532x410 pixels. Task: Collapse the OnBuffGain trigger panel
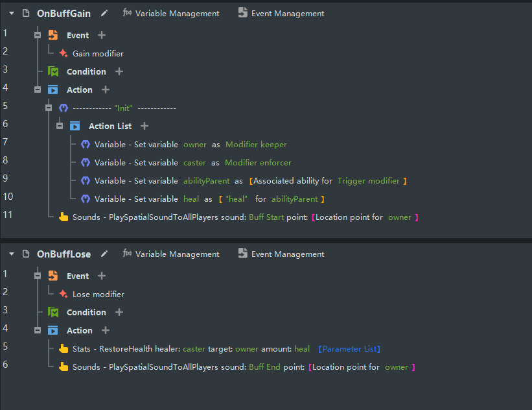click(11, 13)
